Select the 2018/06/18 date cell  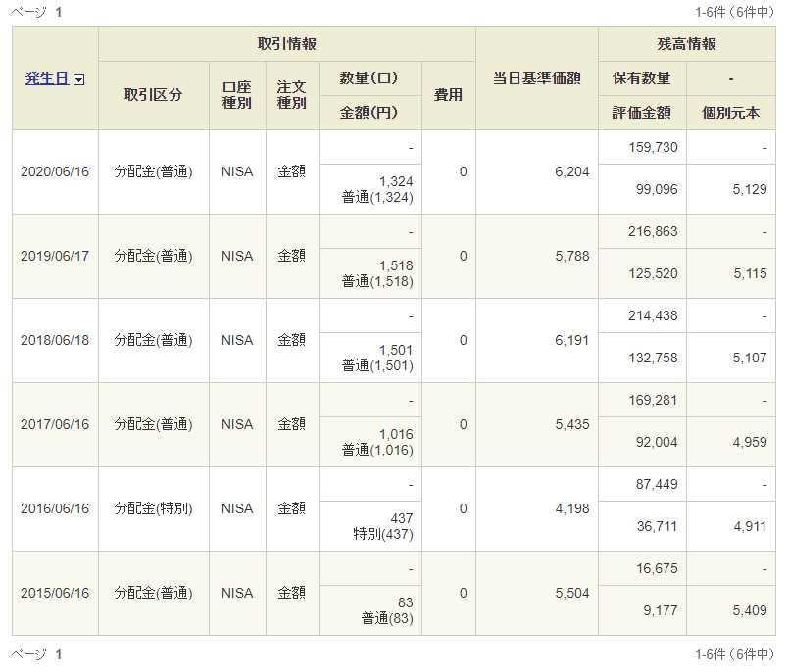55,340
